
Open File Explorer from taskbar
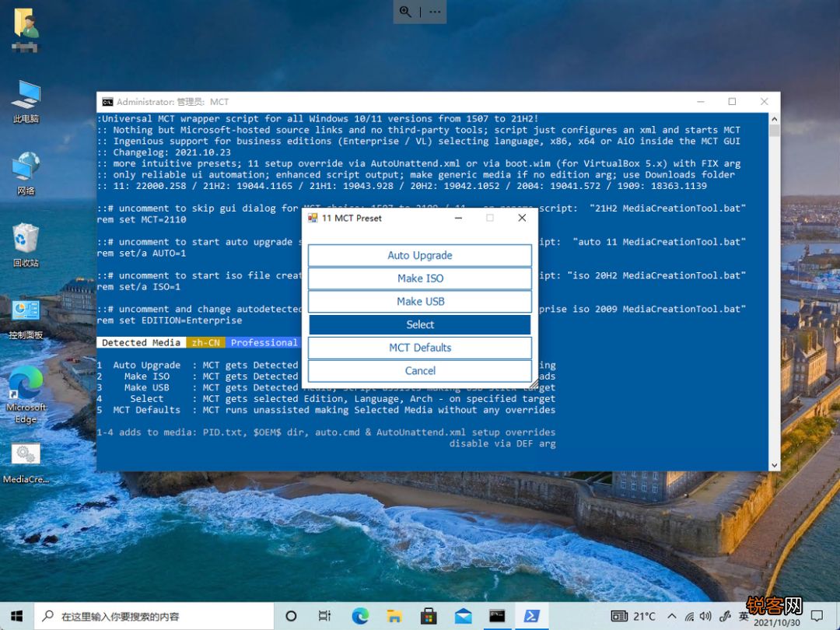tap(394, 616)
